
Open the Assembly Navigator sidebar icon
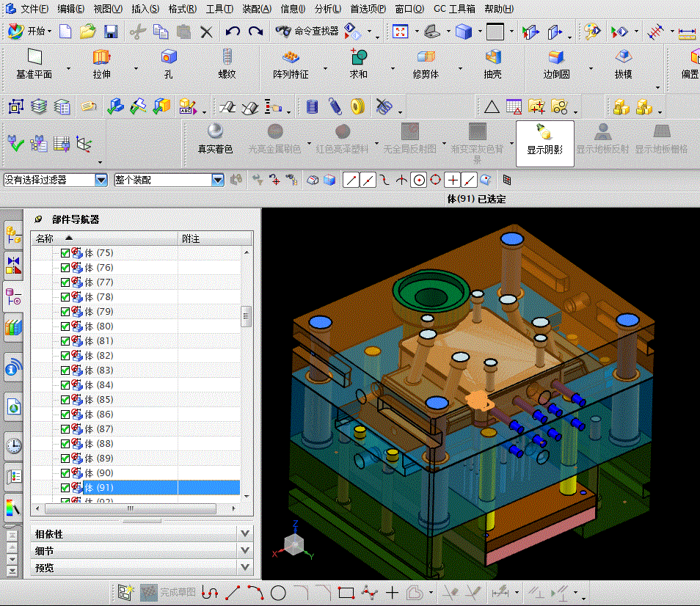pos(13,234)
